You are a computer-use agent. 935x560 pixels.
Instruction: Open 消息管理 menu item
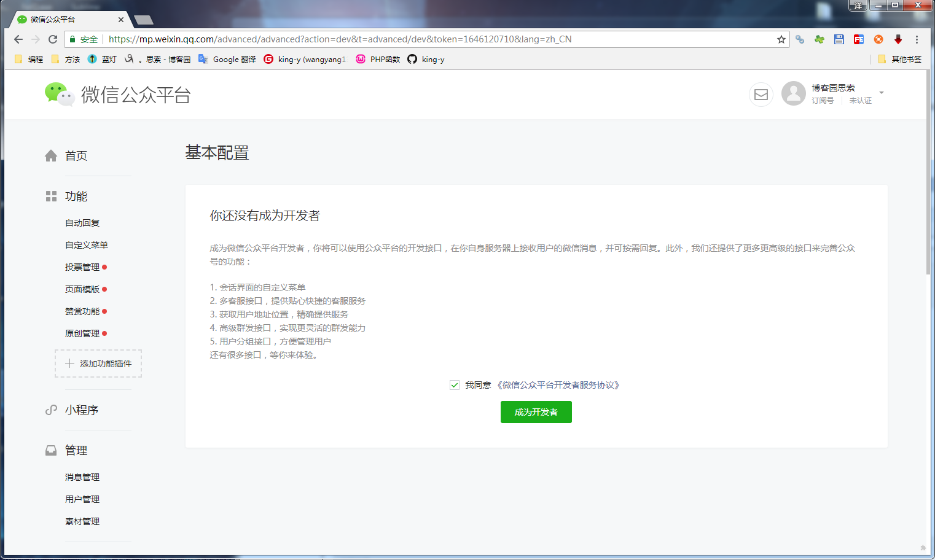pos(82,477)
